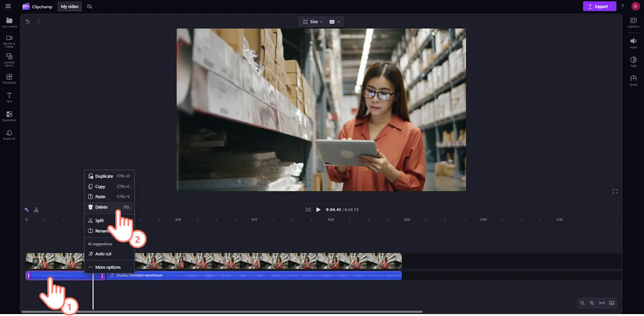Rename the My video title
The height and width of the screenshot is (316, 644).
coord(69,6)
